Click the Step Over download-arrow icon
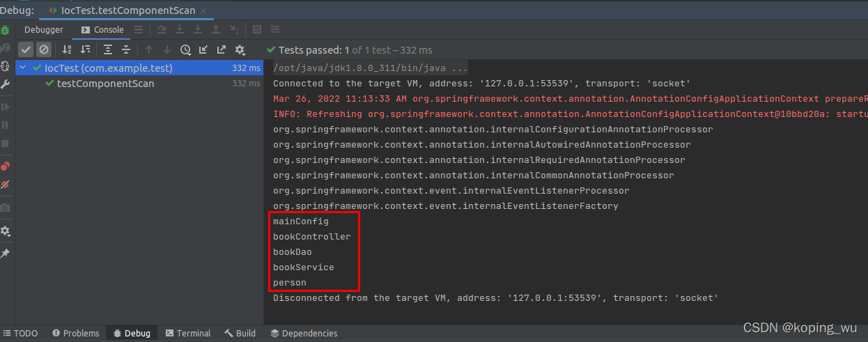Image resolution: width=868 pixels, height=342 pixels. pyautogui.click(x=180, y=30)
